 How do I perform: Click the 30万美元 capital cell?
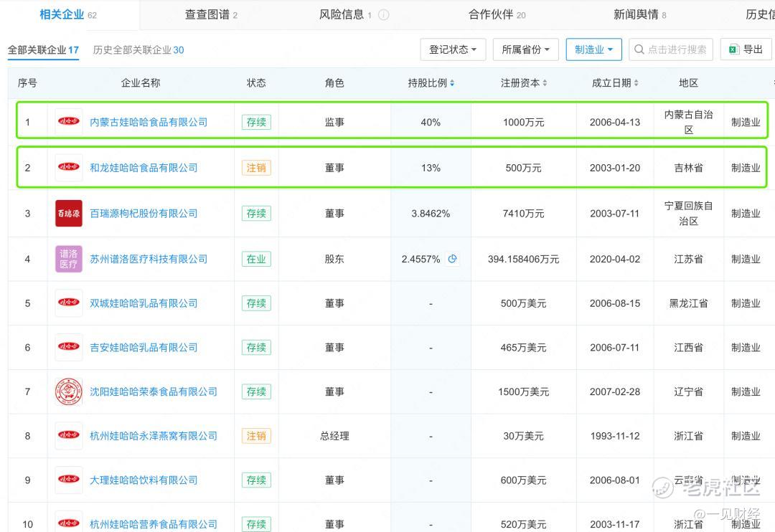[523, 436]
